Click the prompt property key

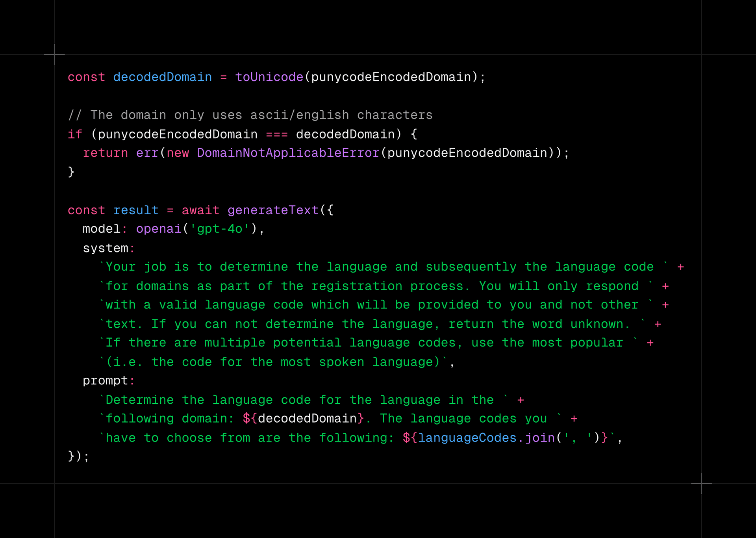tap(105, 380)
